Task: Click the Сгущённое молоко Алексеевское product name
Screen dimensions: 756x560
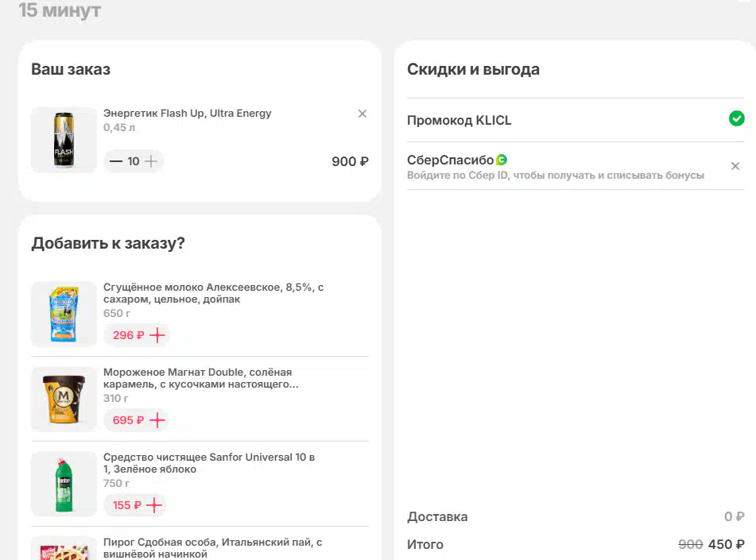Action: (214, 293)
